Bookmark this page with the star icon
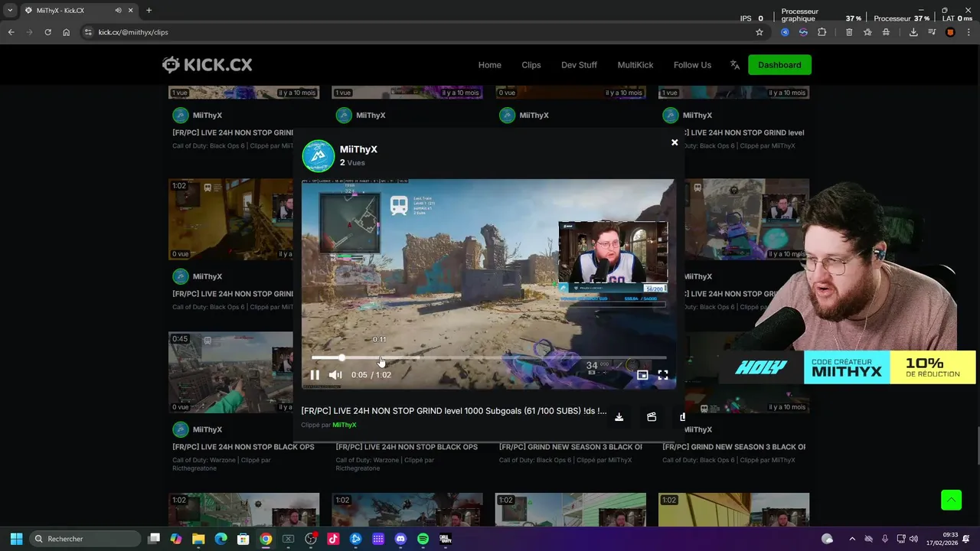Viewport: 980px width, 551px height. [x=759, y=32]
